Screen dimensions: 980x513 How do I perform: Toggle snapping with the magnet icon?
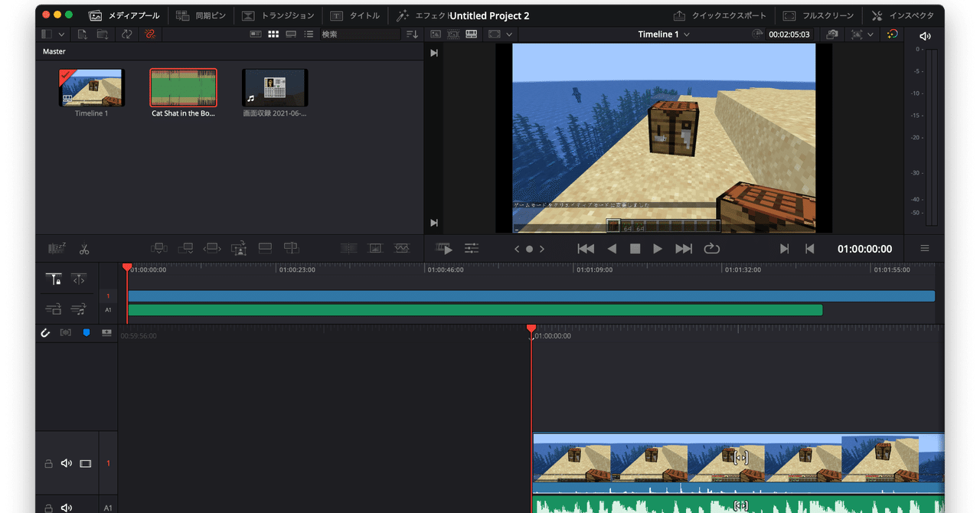point(44,332)
